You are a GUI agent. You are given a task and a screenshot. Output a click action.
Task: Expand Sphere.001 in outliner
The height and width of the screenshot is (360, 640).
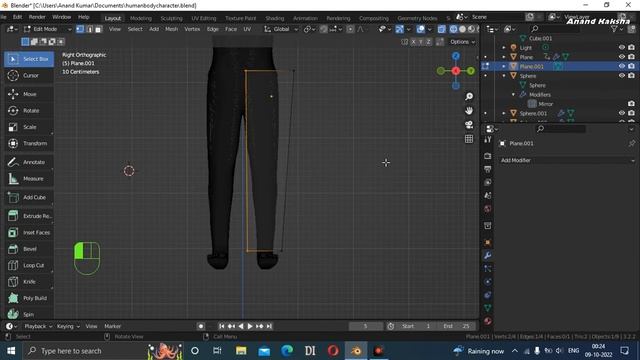(x=504, y=113)
